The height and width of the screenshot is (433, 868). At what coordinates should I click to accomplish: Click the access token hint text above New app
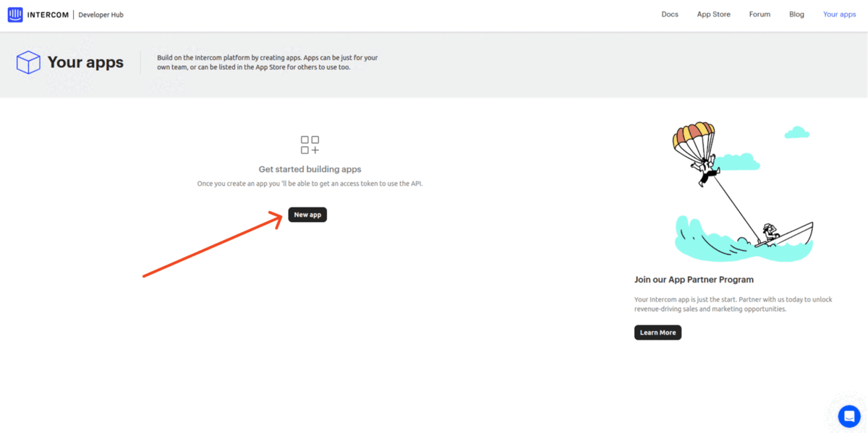point(310,184)
